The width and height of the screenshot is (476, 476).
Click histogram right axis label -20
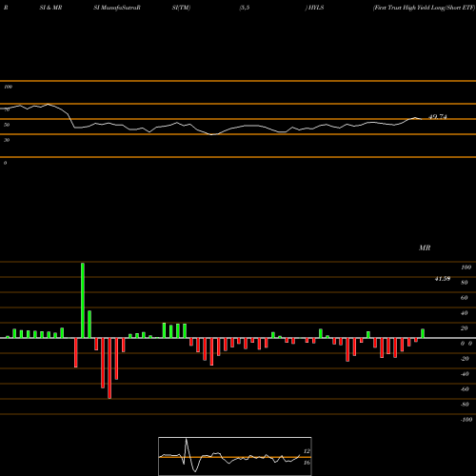coord(465,359)
